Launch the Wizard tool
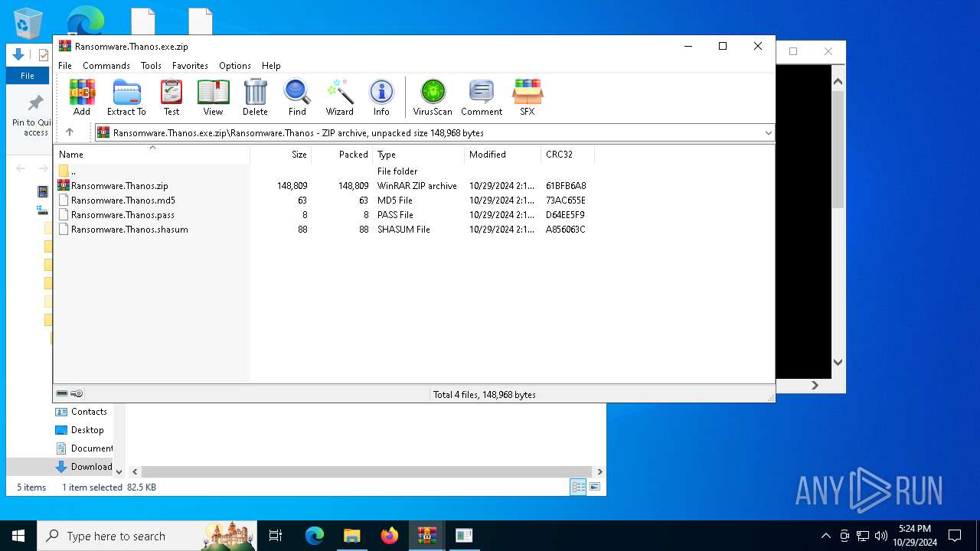The image size is (980, 551). (x=339, y=97)
